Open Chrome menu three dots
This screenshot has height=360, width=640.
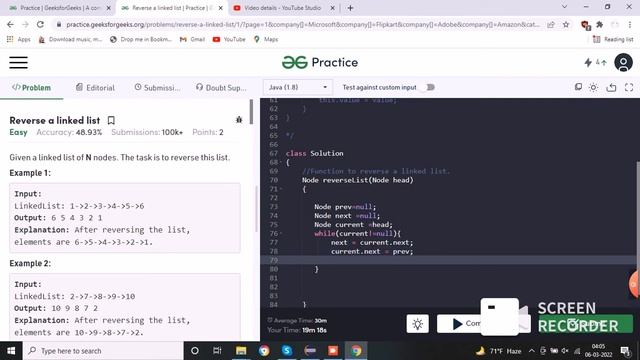click(x=631, y=24)
